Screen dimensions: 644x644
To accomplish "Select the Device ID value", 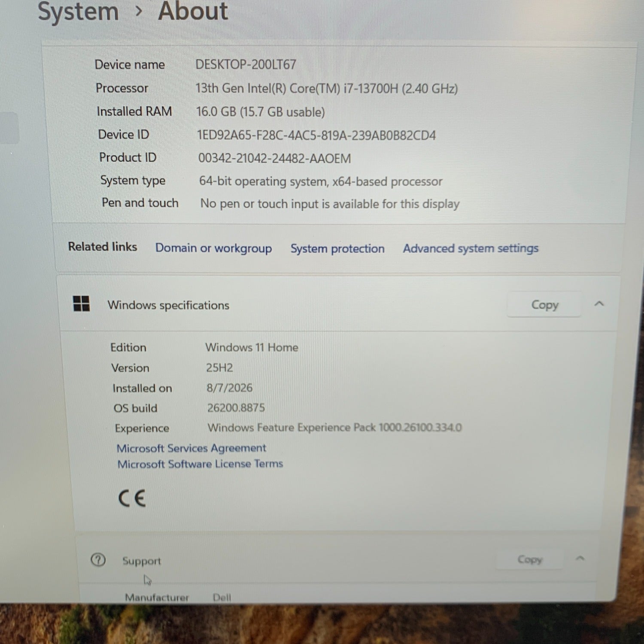I will tap(316, 135).
